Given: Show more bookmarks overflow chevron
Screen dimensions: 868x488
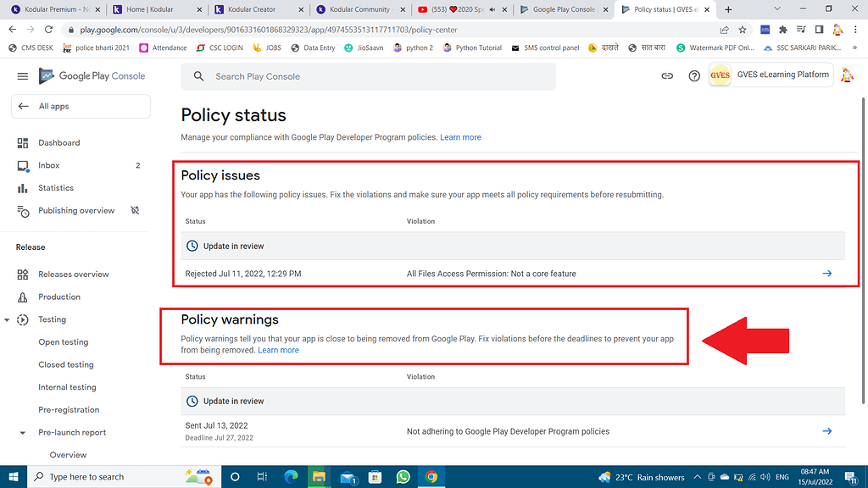Looking at the screenshot, I should click(x=854, y=48).
